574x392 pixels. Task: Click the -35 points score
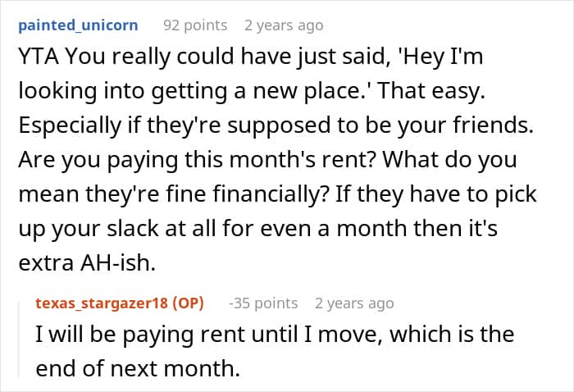click(263, 303)
